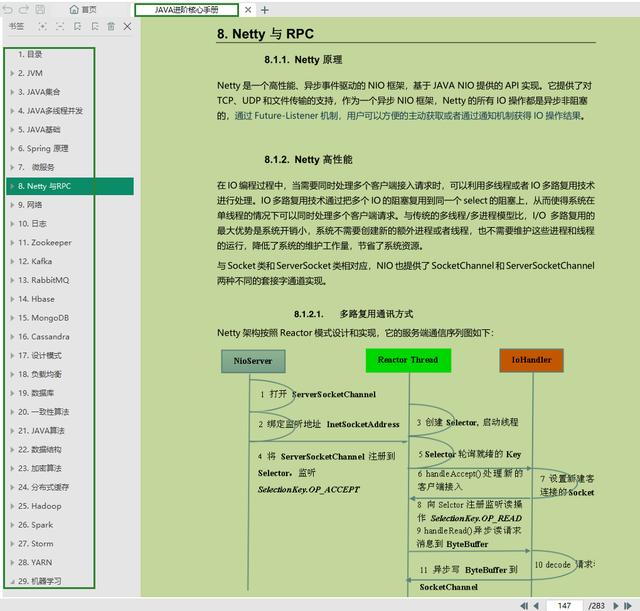Go to the 首页 home page
This screenshot has height=611, width=640.
coord(83,9)
